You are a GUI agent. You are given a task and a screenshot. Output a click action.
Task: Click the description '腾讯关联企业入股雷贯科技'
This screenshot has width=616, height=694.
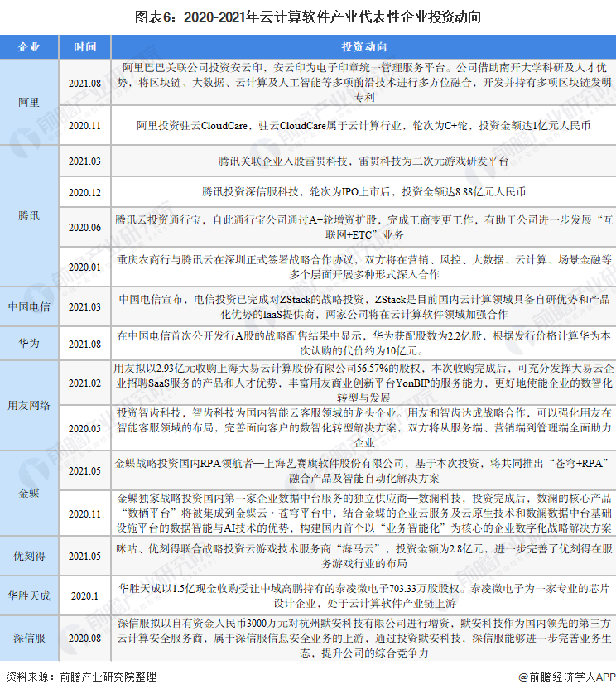(364, 161)
